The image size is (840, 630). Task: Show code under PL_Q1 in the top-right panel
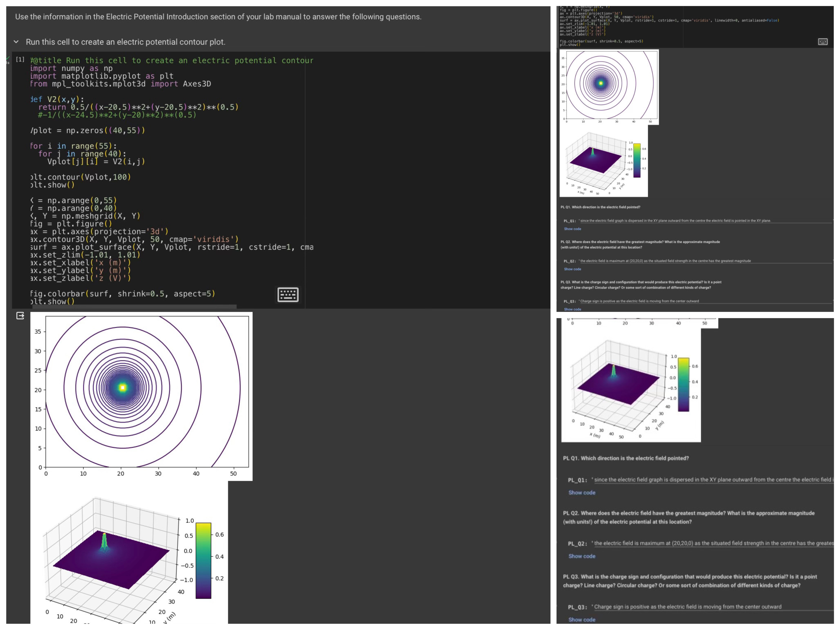(572, 229)
